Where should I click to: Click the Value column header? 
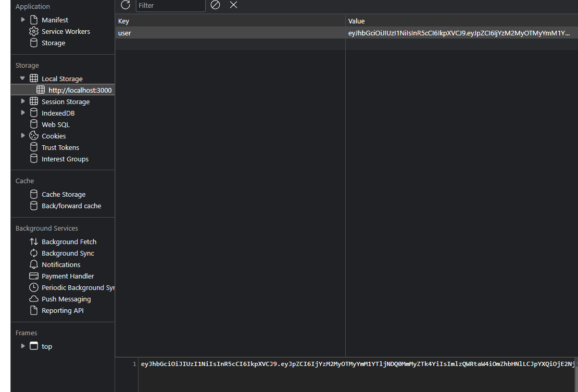coord(462,21)
